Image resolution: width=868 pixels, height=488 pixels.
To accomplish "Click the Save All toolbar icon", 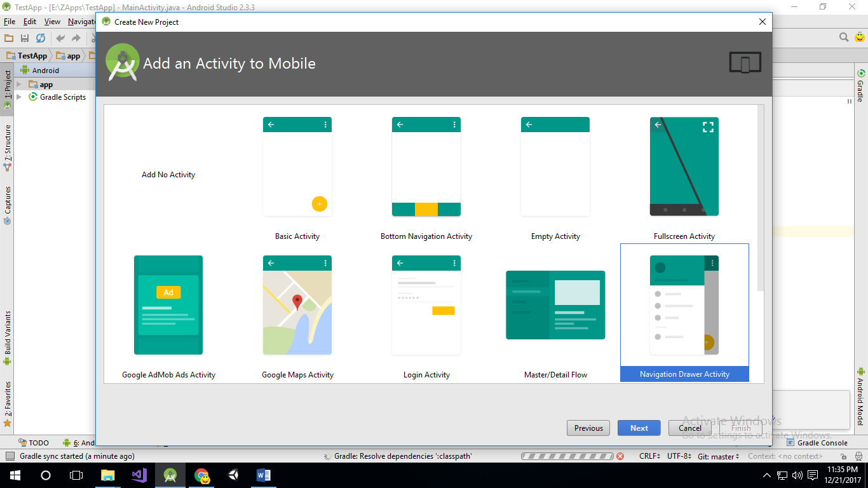I will coord(25,38).
